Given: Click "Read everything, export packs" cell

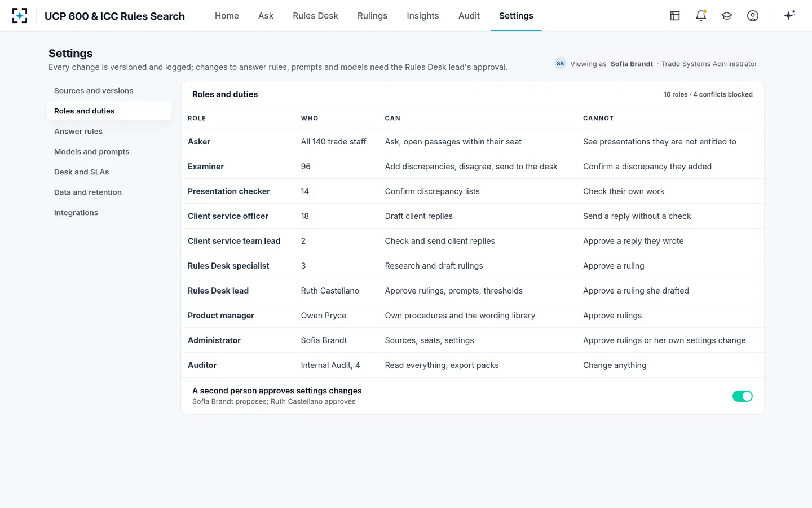Looking at the screenshot, I should click(442, 365).
